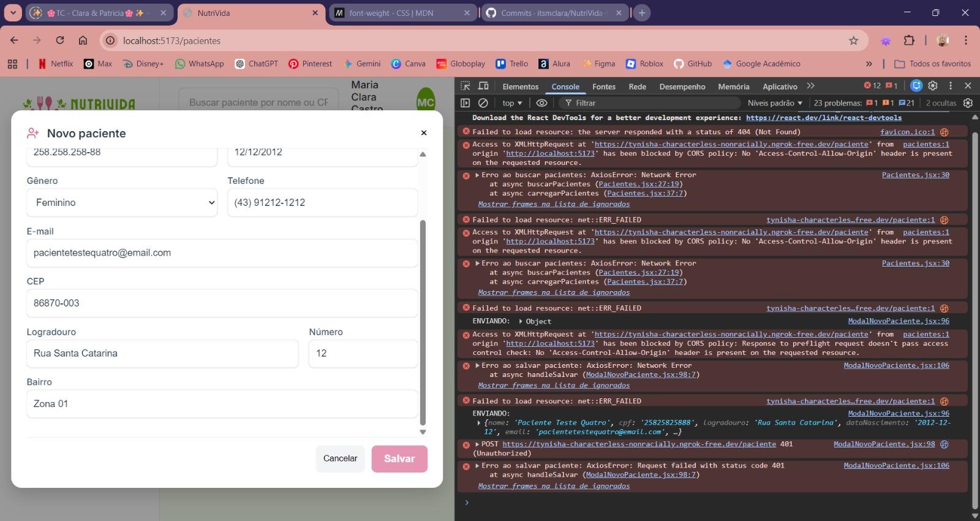Reload the NutriVida page
Image resolution: width=980 pixels, height=521 pixels.
(x=60, y=40)
